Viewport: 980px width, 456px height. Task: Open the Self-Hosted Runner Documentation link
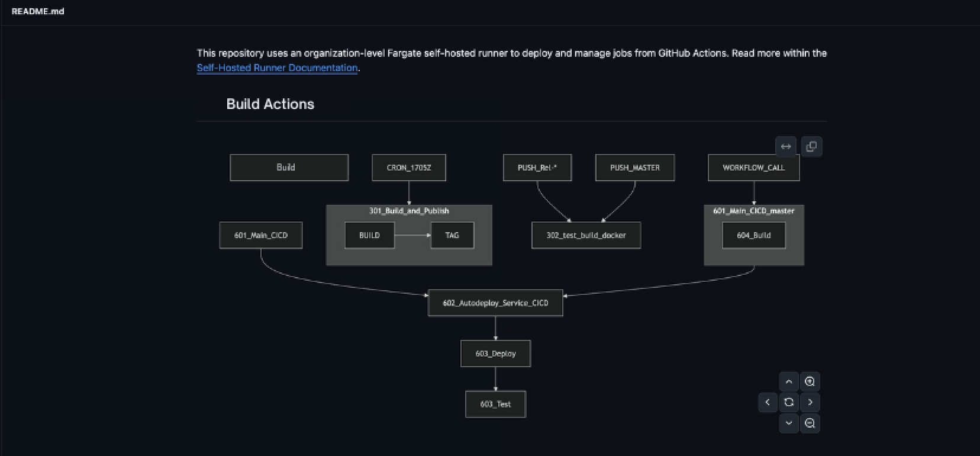click(x=277, y=68)
